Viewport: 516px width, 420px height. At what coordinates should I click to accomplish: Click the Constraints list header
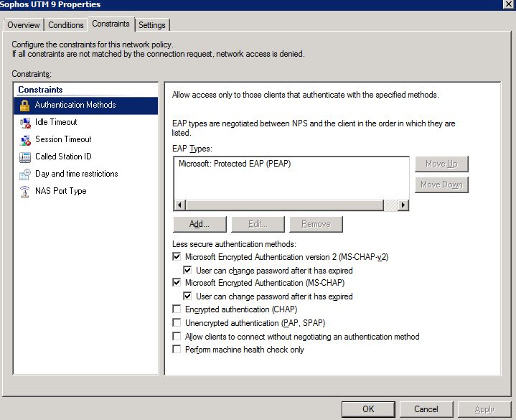coord(40,90)
